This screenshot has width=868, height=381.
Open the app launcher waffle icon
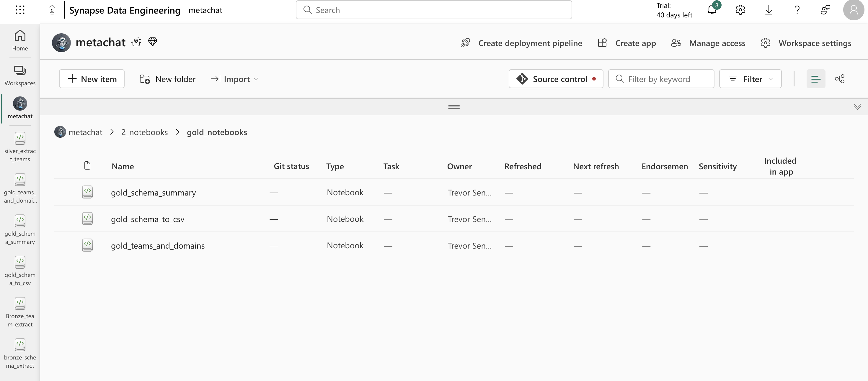coord(20,10)
